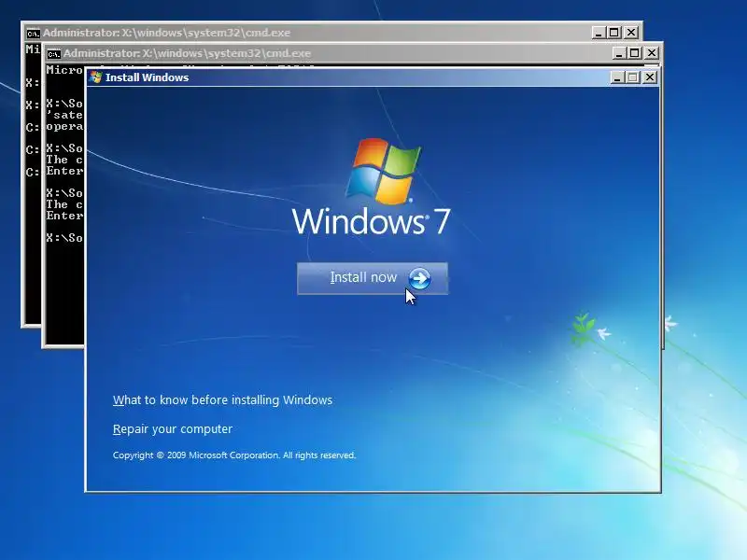Viewport: 747px width, 560px height.
Task: Minimize the rear cmd.exe window
Action: 599,33
